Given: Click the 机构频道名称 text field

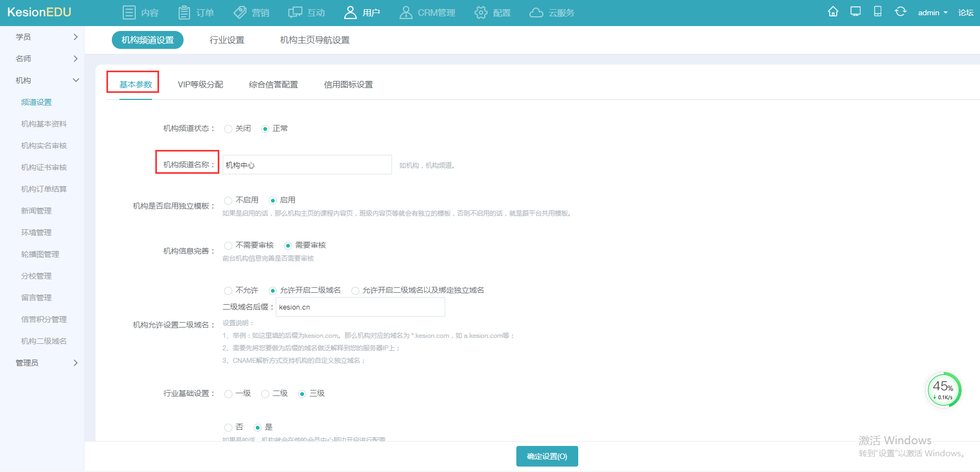Looking at the screenshot, I should tap(307, 165).
